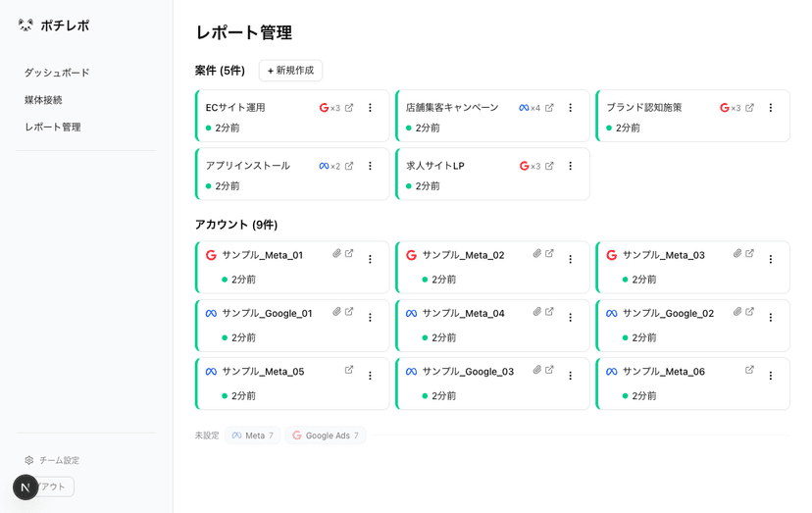This screenshot has height=513, width=812.
Task: Click the Meta 7 unset chip
Action: [x=253, y=436]
